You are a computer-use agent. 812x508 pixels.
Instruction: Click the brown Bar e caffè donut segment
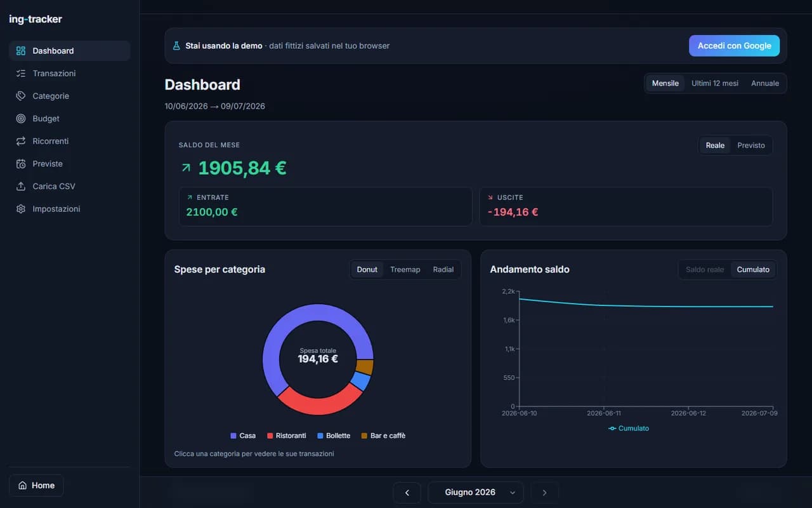364,367
